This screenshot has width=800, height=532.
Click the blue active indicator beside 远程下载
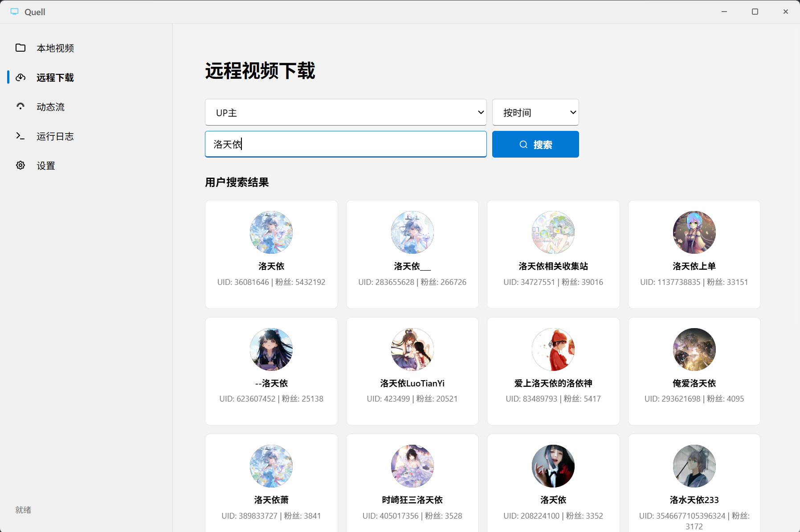pyautogui.click(x=8, y=77)
